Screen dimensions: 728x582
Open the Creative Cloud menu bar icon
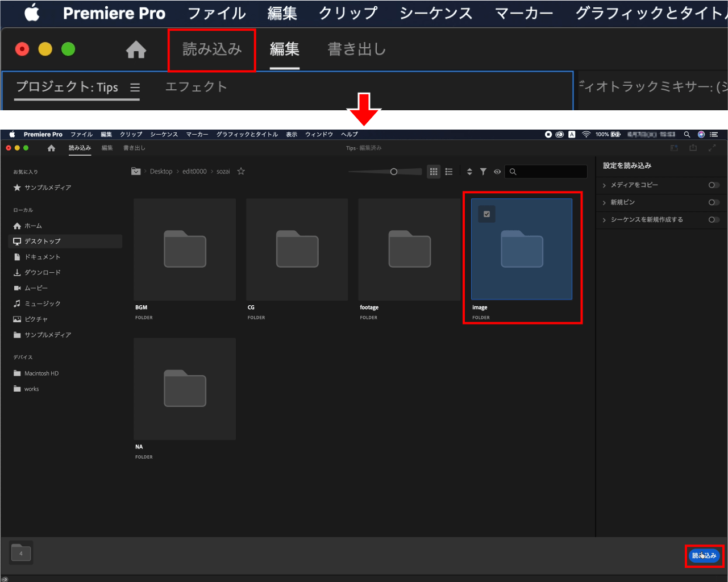[560, 135]
